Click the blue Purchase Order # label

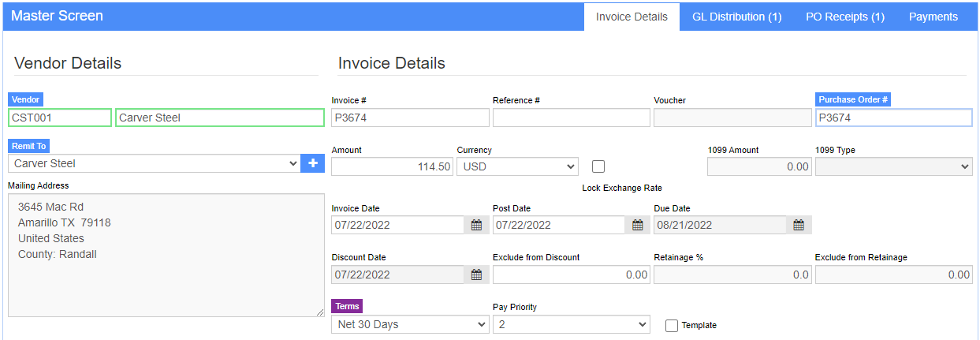tap(853, 99)
